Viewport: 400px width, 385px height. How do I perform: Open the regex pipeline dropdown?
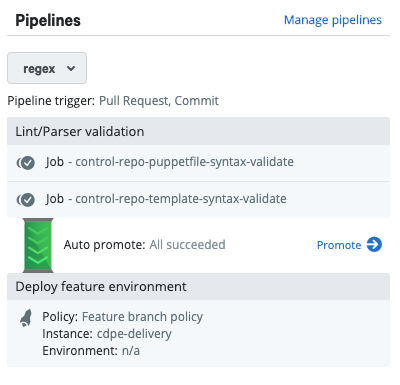(x=47, y=68)
